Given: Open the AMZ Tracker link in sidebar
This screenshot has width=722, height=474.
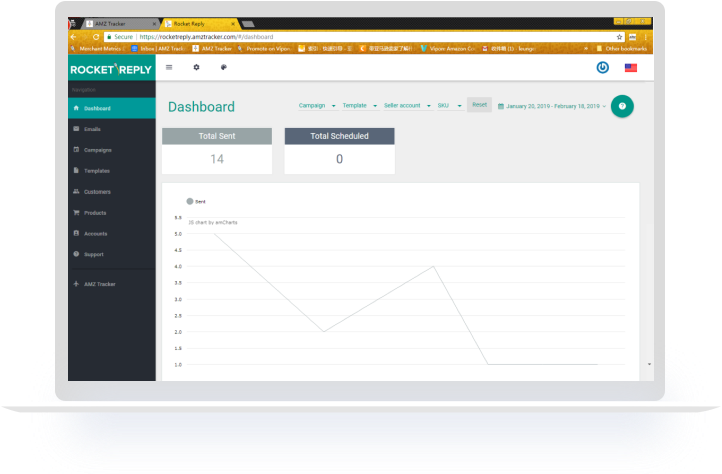Looking at the screenshot, I should [99, 284].
